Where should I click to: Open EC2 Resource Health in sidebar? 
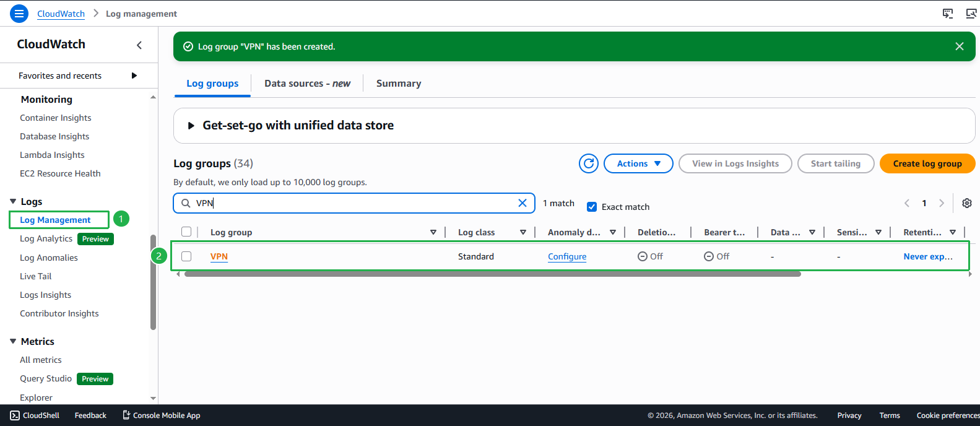(60, 173)
